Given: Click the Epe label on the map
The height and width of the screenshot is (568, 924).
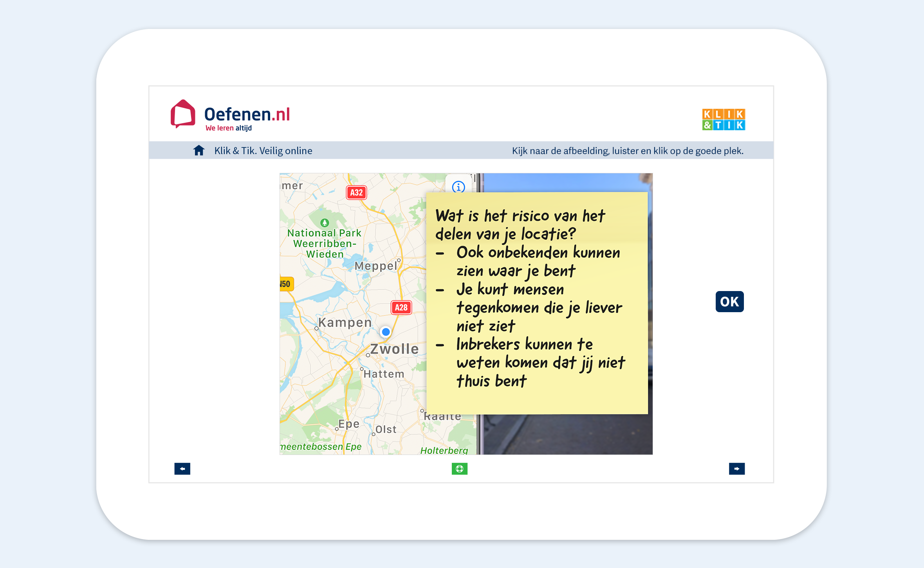Looking at the screenshot, I should 349,424.
